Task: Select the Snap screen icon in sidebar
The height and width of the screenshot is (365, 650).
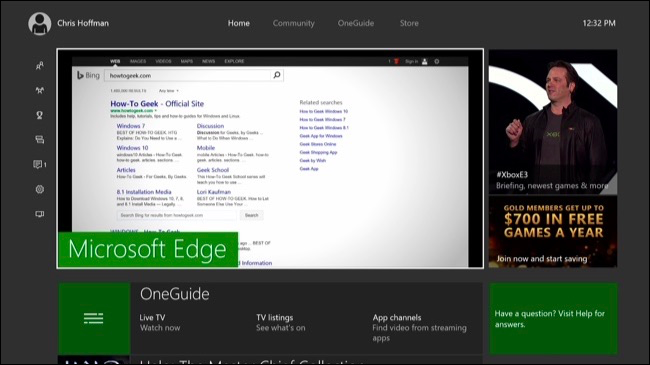Action: pos(39,214)
